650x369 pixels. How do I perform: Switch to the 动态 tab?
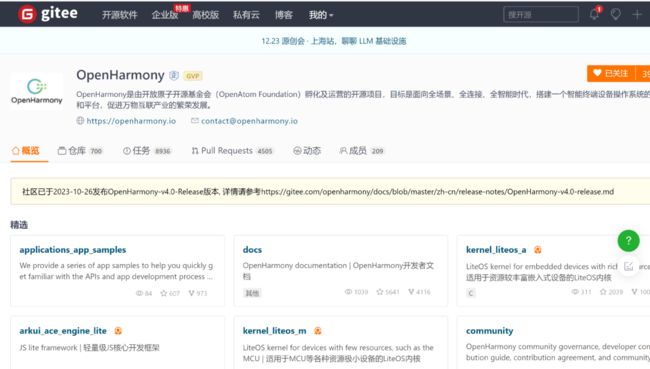coord(307,151)
